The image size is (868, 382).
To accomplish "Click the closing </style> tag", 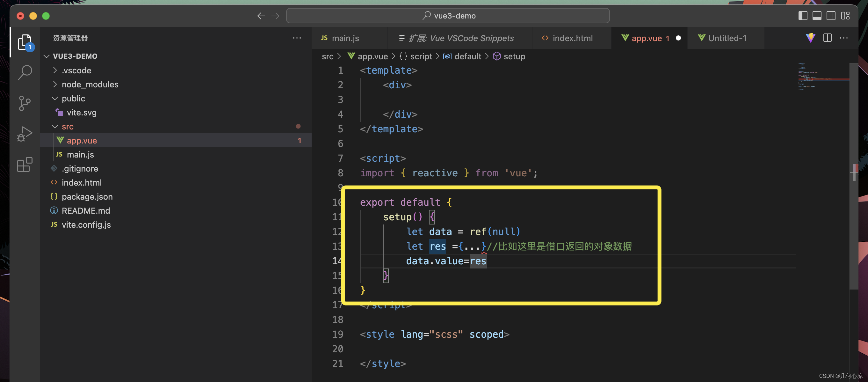I will pyautogui.click(x=383, y=364).
